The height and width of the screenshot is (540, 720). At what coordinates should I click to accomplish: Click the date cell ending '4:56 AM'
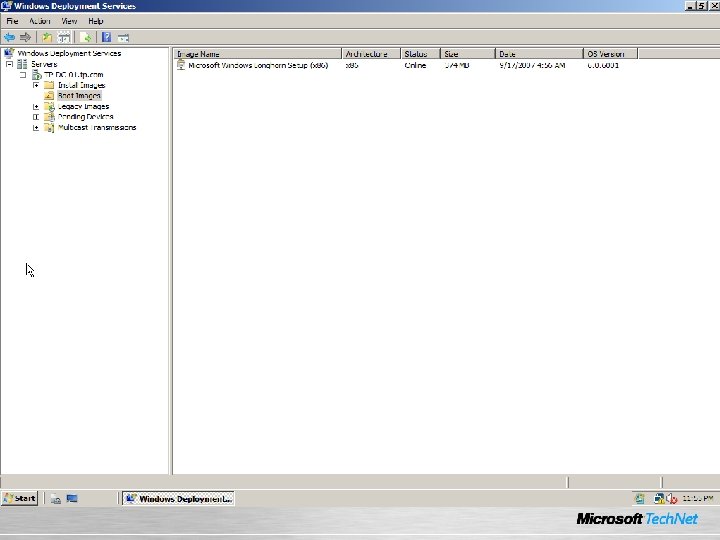(532, 65)
